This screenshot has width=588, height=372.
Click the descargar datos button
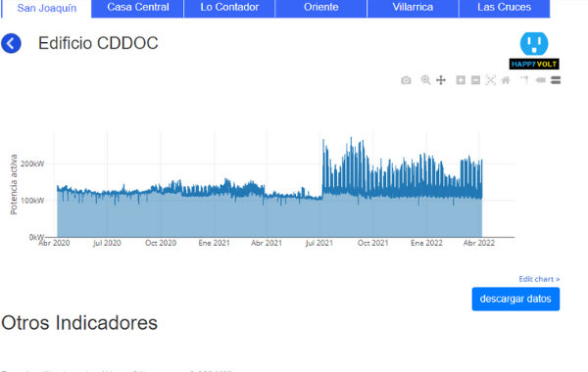click(515, 299)
